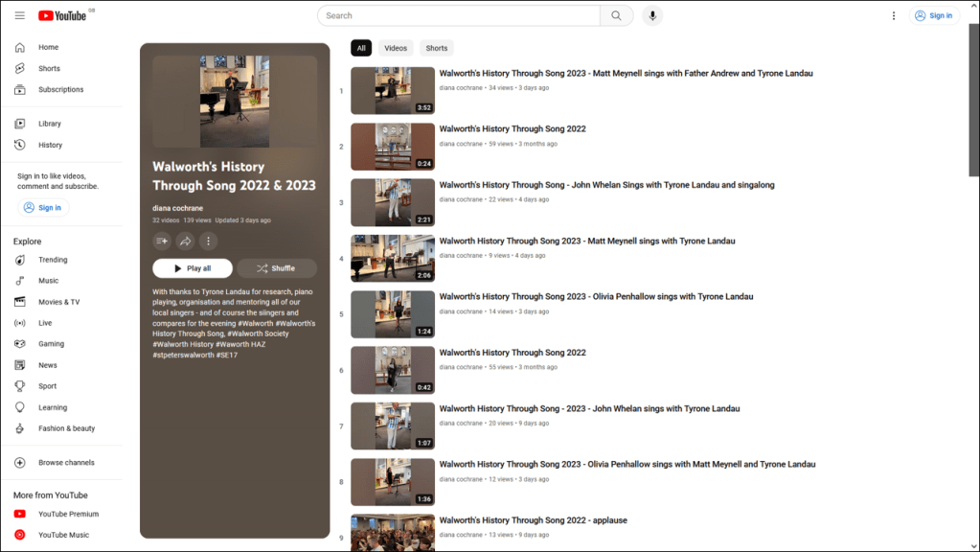Image resolution: width=980 pixels, height=552 pixels.
Task: Open the hamburger guide menu
Action: pos(20,15)
